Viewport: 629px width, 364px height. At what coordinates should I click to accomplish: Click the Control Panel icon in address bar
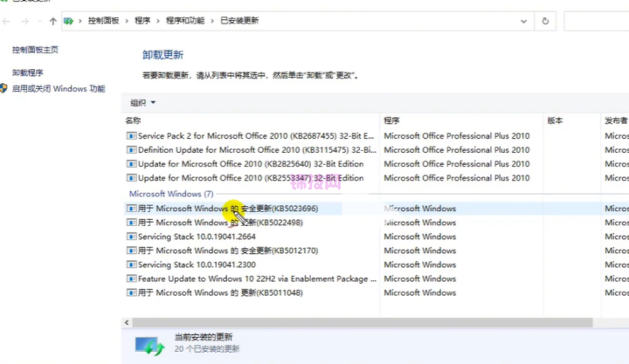[69, 21]
